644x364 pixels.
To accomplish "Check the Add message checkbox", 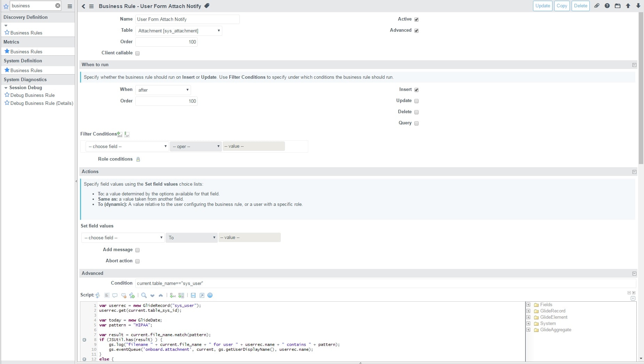I will pos(137,250).
